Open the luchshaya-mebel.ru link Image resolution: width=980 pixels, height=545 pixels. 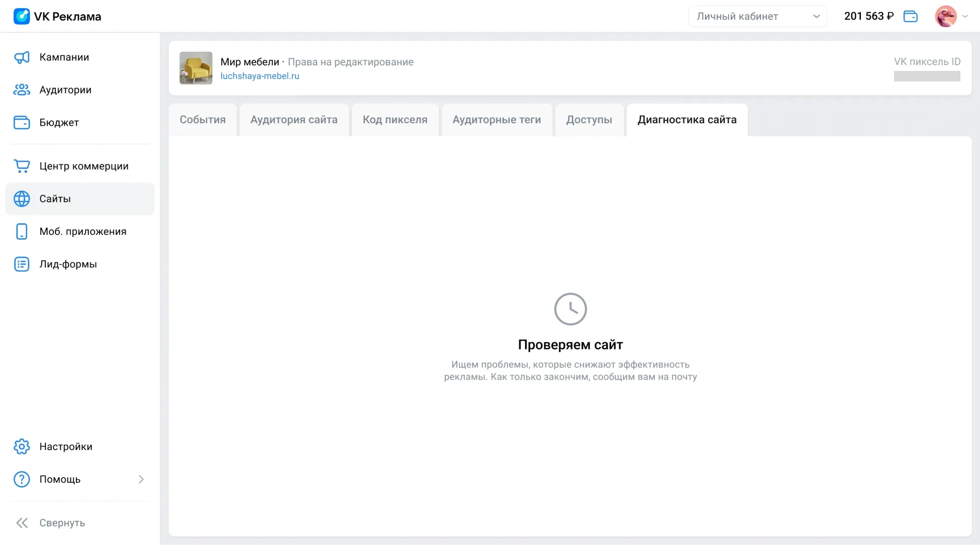[260, 76]
